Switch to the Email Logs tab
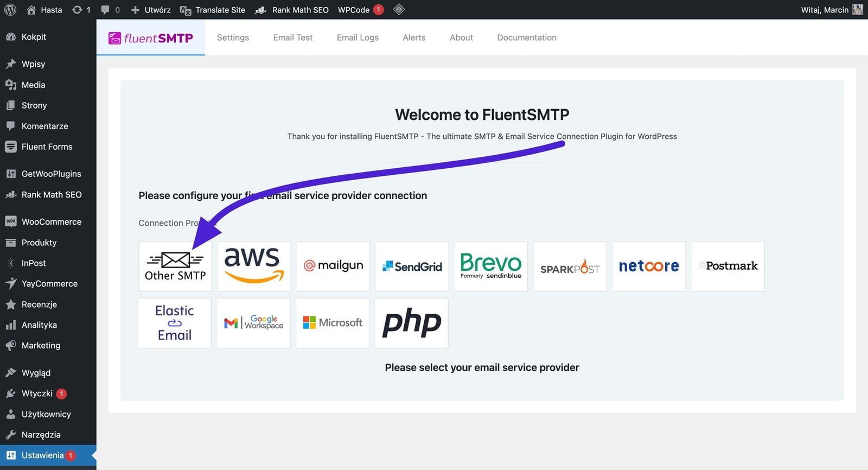 (x=358, y=37)
